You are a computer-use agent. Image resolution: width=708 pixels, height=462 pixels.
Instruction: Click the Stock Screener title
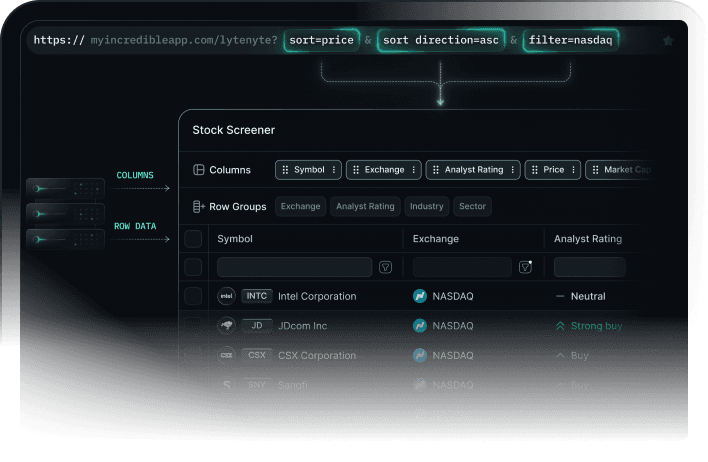point(233,130)
